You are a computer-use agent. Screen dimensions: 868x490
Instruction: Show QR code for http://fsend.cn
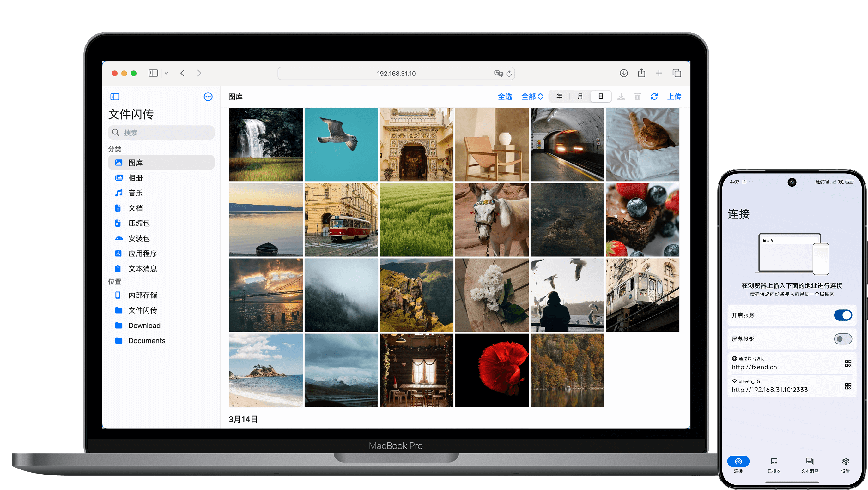tap(848, 363)
